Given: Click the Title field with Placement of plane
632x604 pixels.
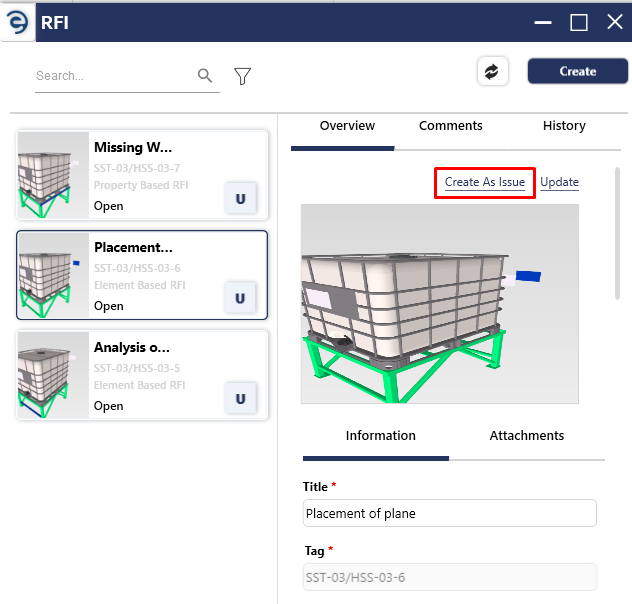Looking at the screenshot, I should pyautogui.click(x=449, y=513).
